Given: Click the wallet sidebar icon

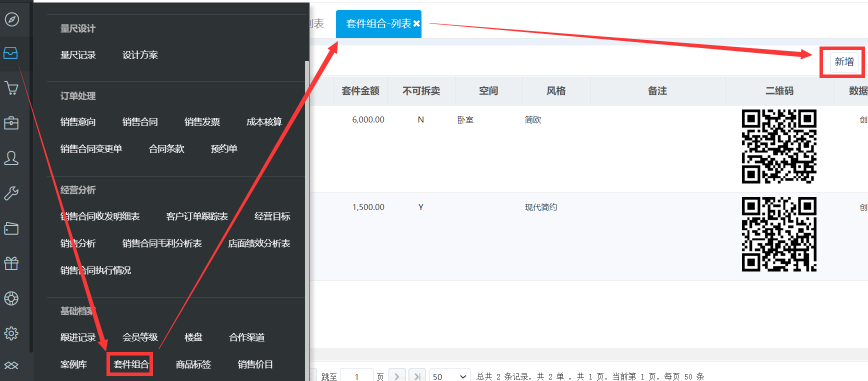Looking at the screenshot, I should click(11, 228).
